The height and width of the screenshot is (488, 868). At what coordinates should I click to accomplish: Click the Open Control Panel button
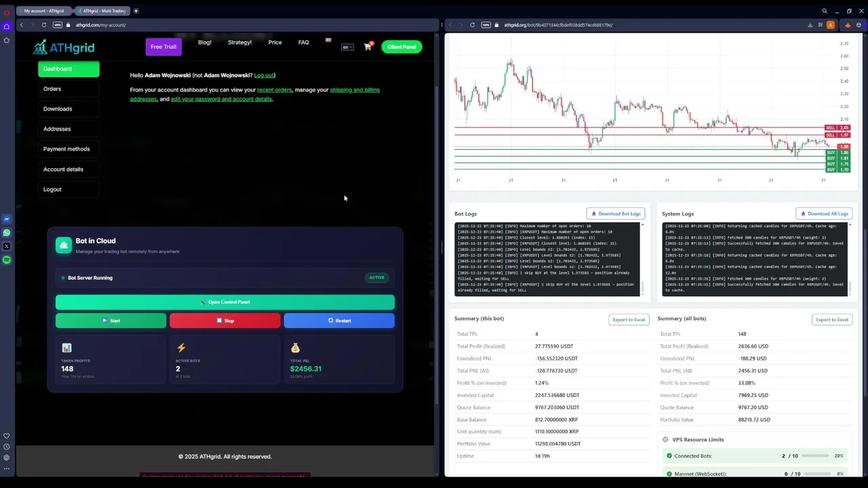pos(225,302)
